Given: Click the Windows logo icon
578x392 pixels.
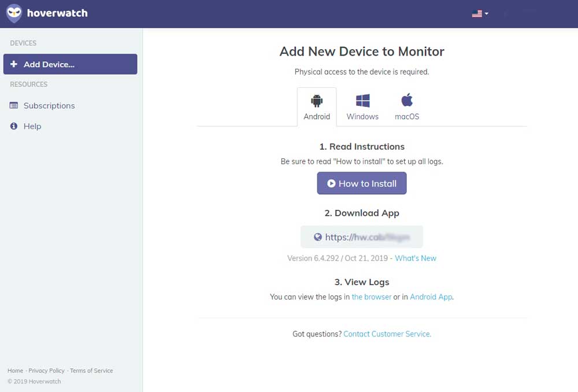Looking at the screenshot, I should pyautogui.click(x=363, y=100).
